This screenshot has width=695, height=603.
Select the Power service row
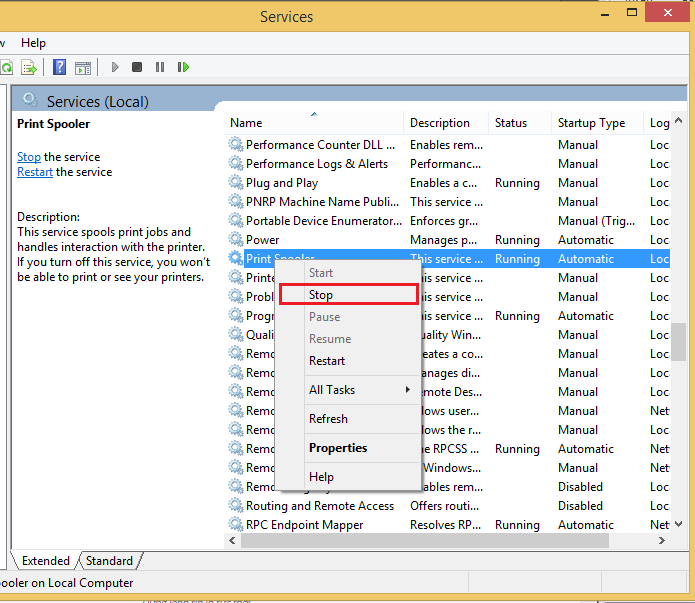click(448, 240)
